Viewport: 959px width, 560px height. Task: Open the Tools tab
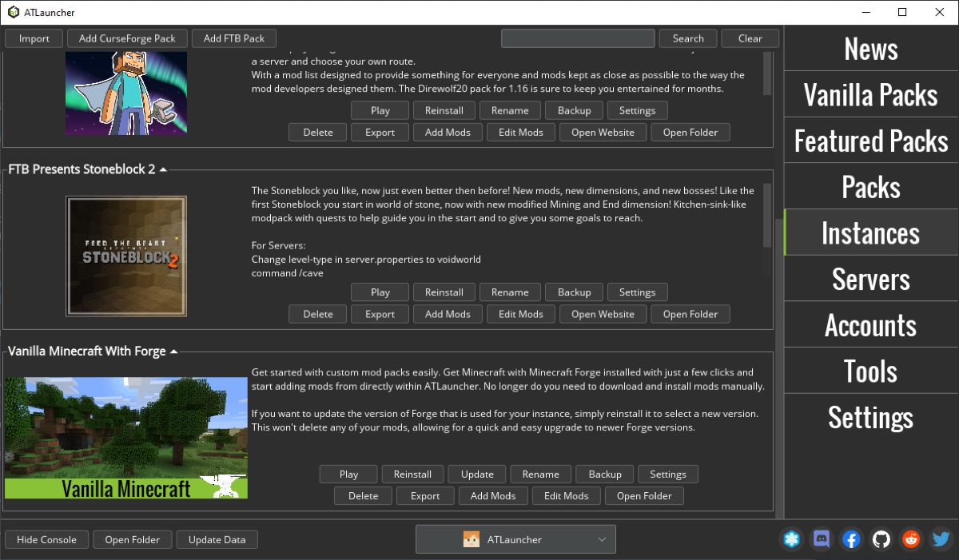pyautogui.click(x=871, y=371)
